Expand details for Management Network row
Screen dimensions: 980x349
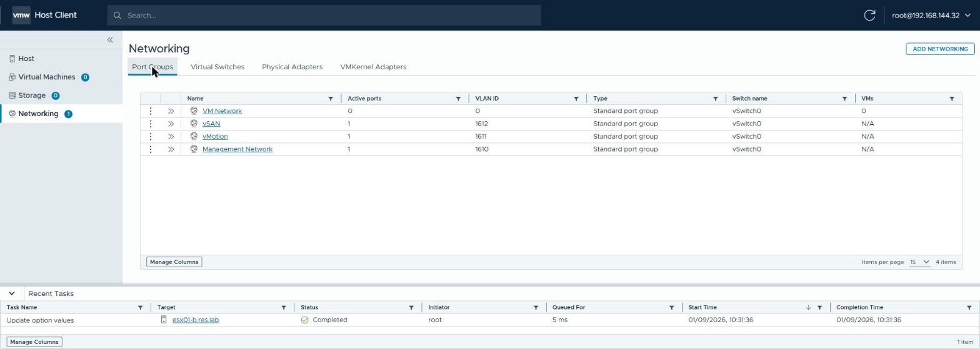tap(171, 149)
